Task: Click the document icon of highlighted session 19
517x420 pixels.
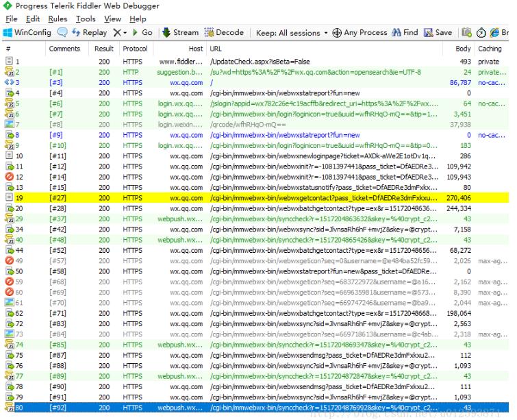Action: pyautogui.click(x=9, y=197)
